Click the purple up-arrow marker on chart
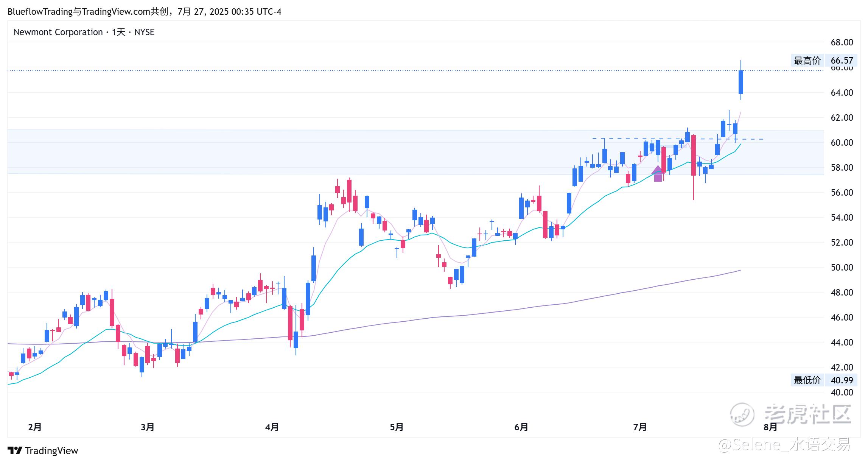Viewport: 868px width, 464px height. [x=658, y=173]
